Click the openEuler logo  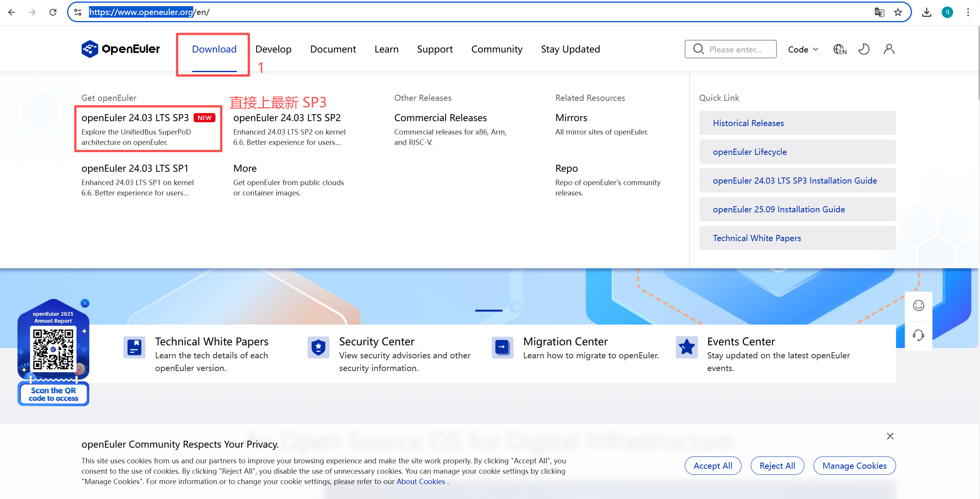coord(120,49)
